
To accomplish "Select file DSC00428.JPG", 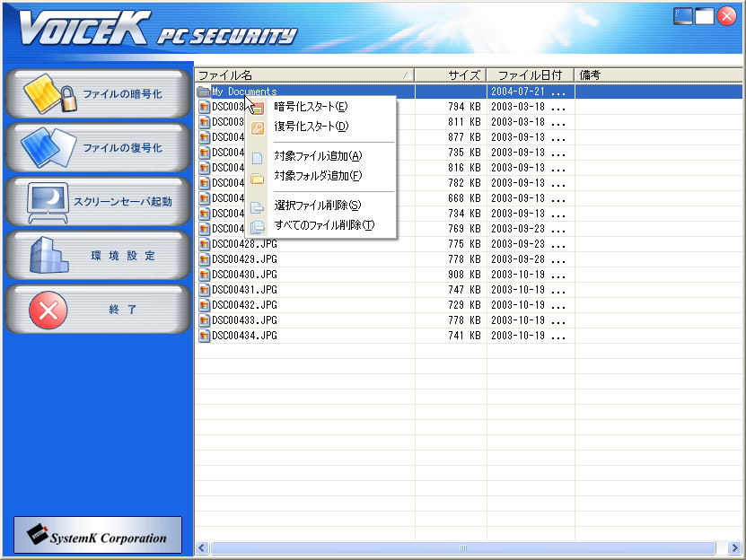I will 244,244.
